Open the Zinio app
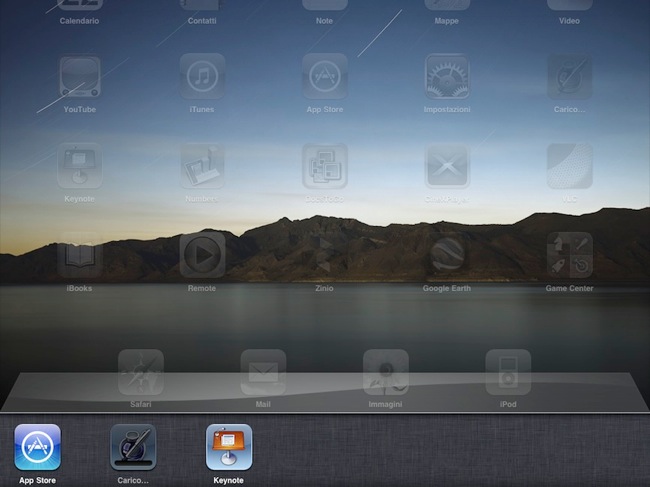 pos(325,255)
